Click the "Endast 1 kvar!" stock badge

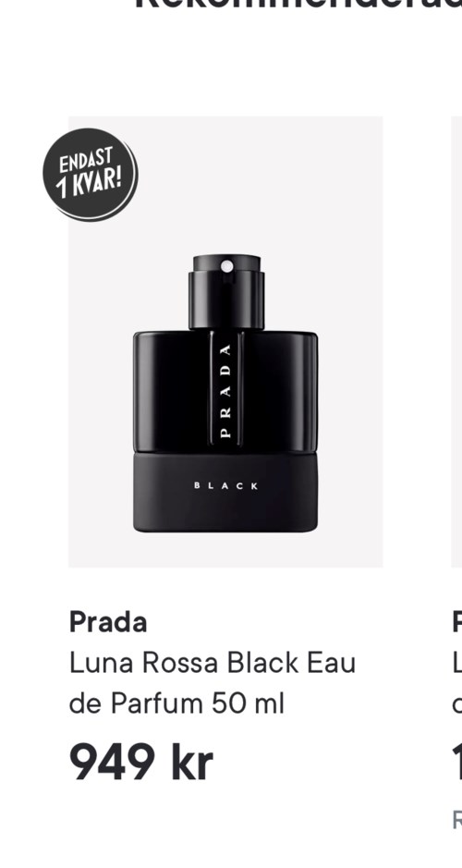point(91,175)
